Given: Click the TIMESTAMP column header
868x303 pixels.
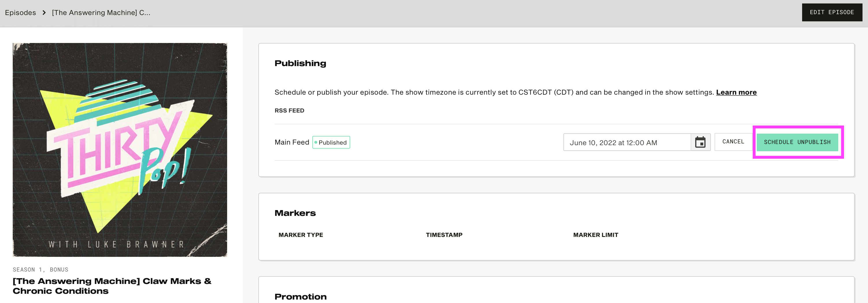Looking at the screenshot, I should click(x=444, y=235).
